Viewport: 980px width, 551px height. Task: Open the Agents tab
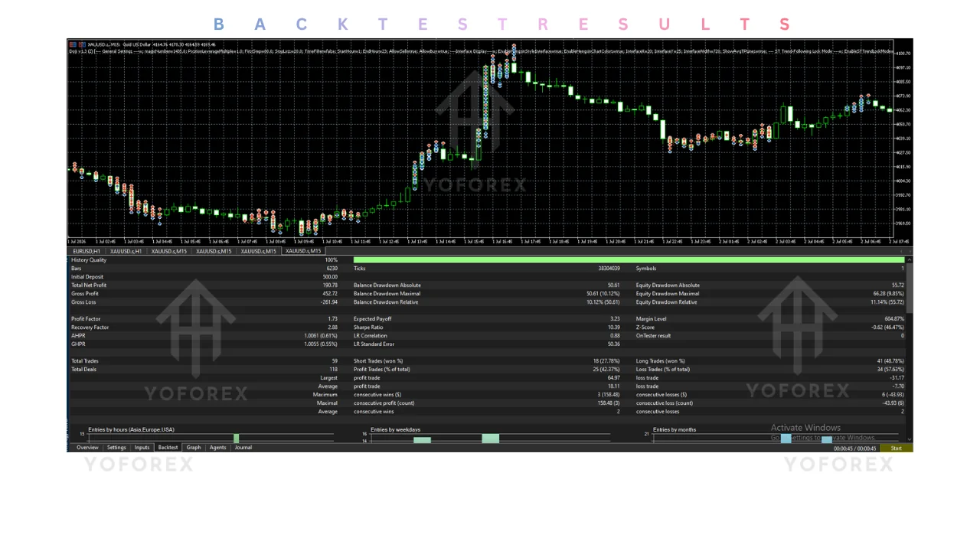pyautogui.click(x=218, y=448)
